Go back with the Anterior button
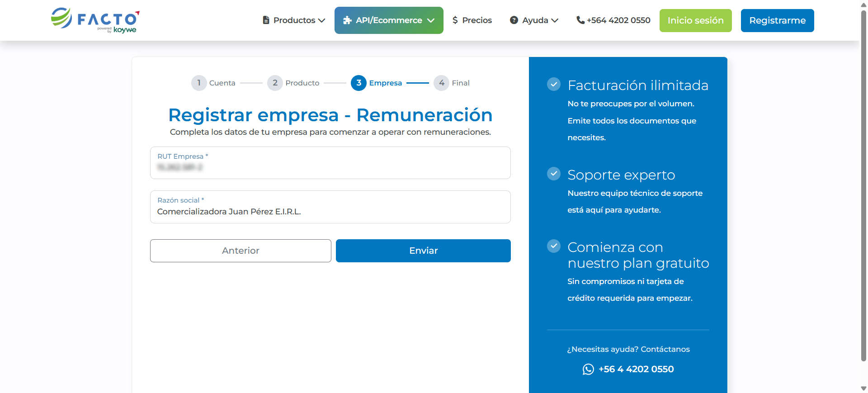The height and width of the screenshot is (393, 868). [x=241, y=251]
